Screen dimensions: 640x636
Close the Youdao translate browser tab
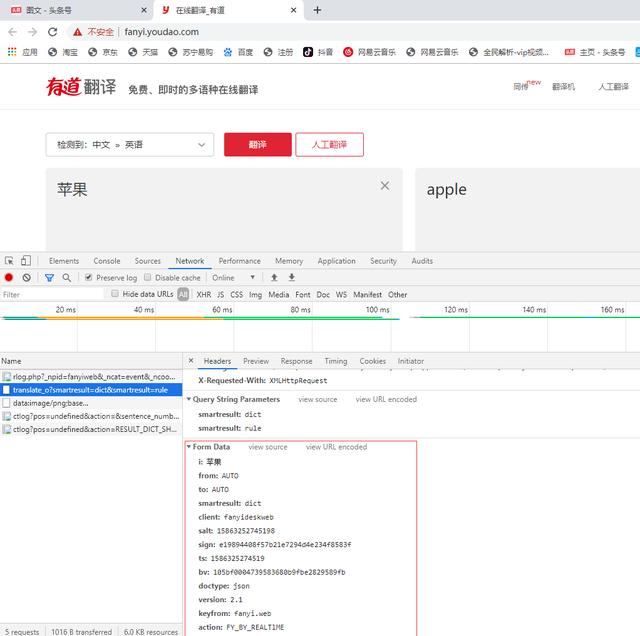(x=293, y=10)
